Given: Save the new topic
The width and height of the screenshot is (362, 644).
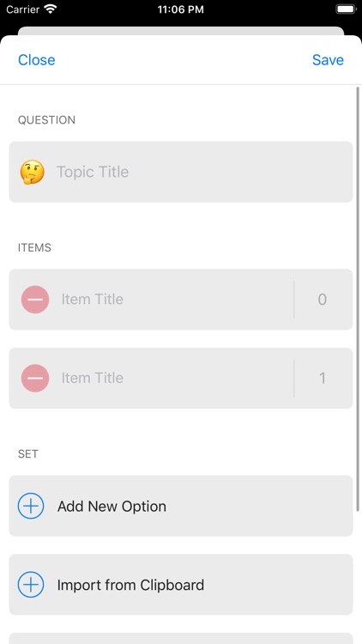Looking at the screenshot, I should point(328,60).
